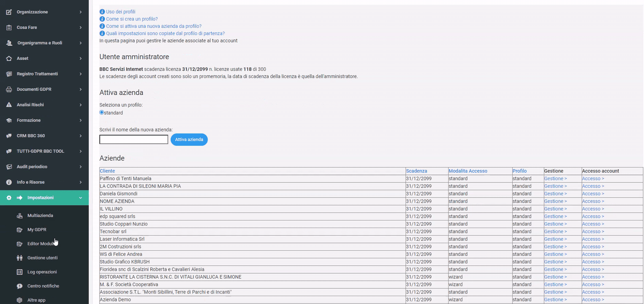The width and height of the screenshot is (644, 304).
Task: Open Come si attiva una nuova azienda link
Action: [x=154, y=26]
